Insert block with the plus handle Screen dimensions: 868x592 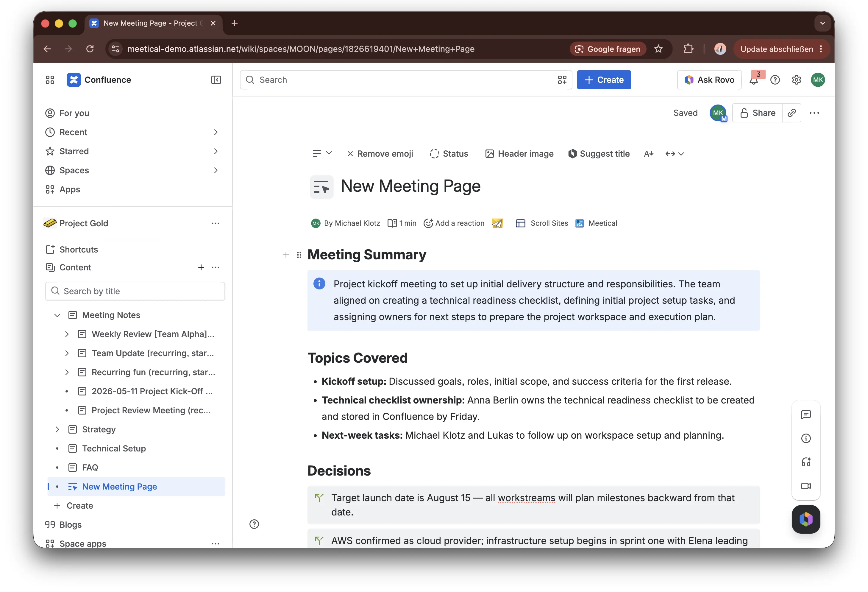286,255
